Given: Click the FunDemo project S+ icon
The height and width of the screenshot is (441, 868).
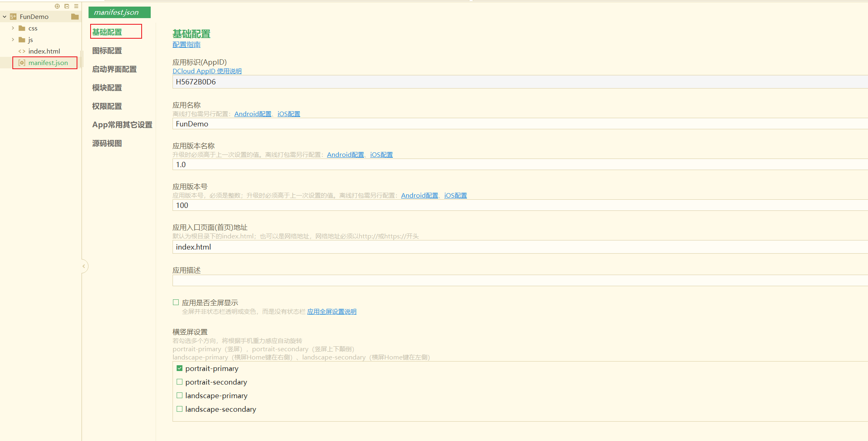Looking at the screenshot, I should (13, 17).
